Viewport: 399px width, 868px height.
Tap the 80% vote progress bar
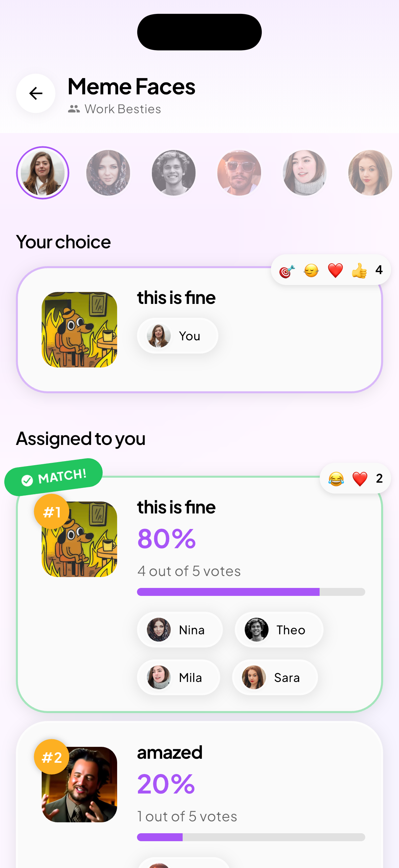coord(250,592)
